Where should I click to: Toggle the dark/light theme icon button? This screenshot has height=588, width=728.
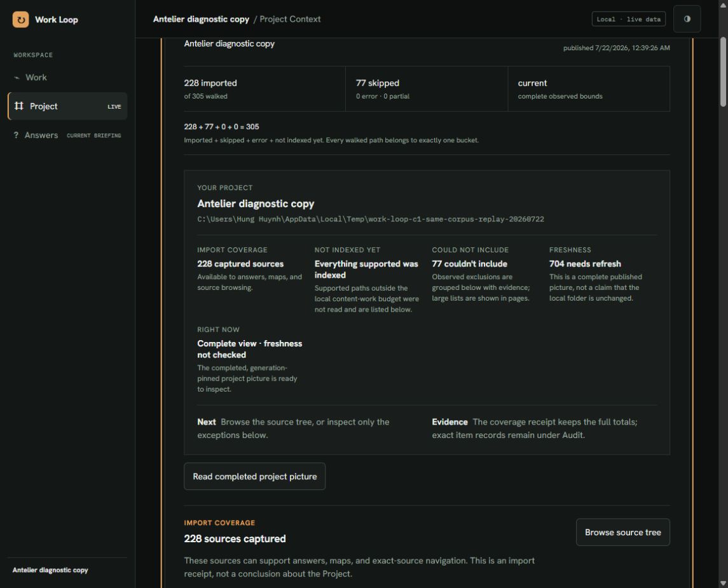click(x=687, y=19)
